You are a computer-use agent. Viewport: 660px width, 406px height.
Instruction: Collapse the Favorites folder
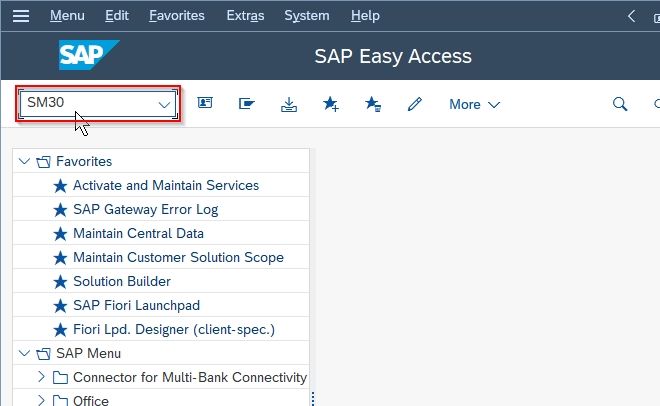click(24, 161)
